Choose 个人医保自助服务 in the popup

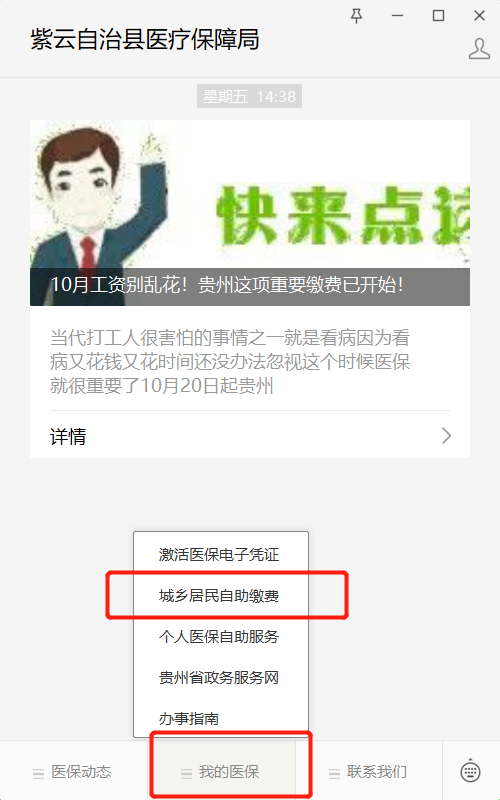[221, 636]
